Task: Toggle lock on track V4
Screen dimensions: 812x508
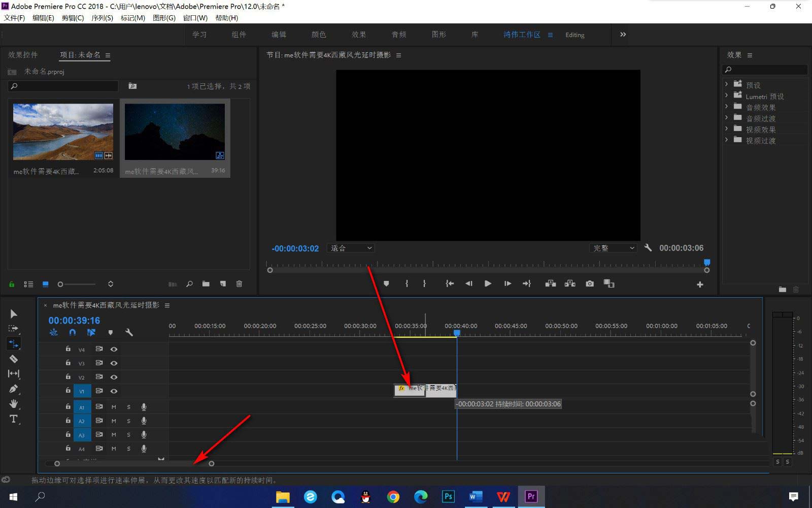Action: point(67,348)
